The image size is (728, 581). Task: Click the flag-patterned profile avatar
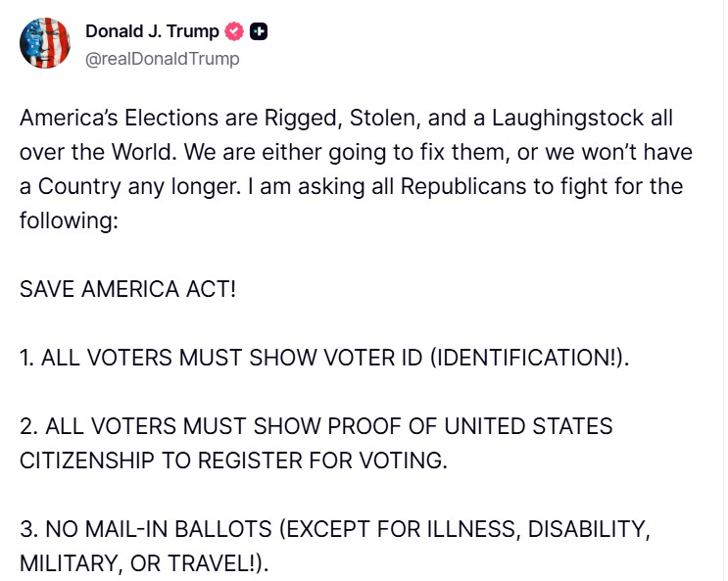click(45, 43)
